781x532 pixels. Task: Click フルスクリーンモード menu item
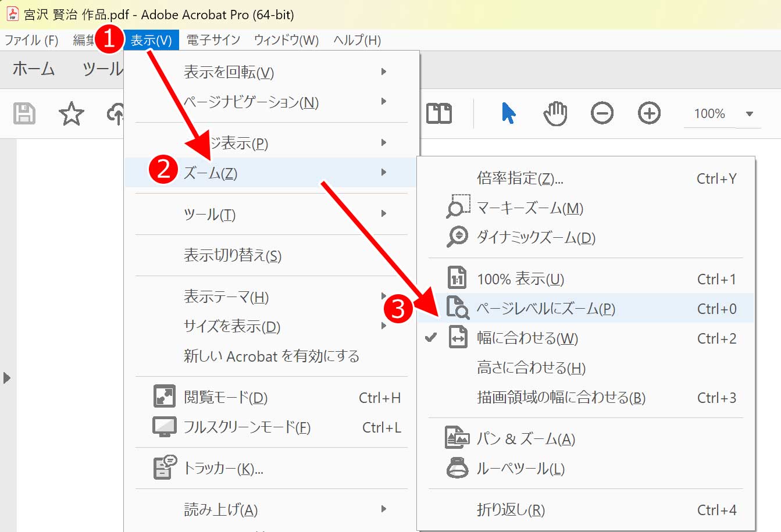pyautogui.click(x=271, y=427)
